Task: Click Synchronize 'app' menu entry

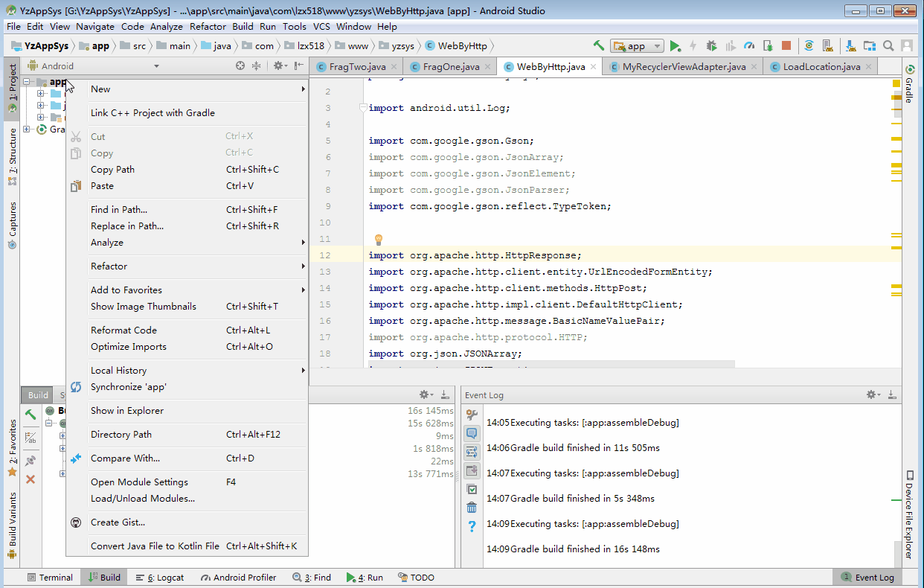Action: coord(187,387)
